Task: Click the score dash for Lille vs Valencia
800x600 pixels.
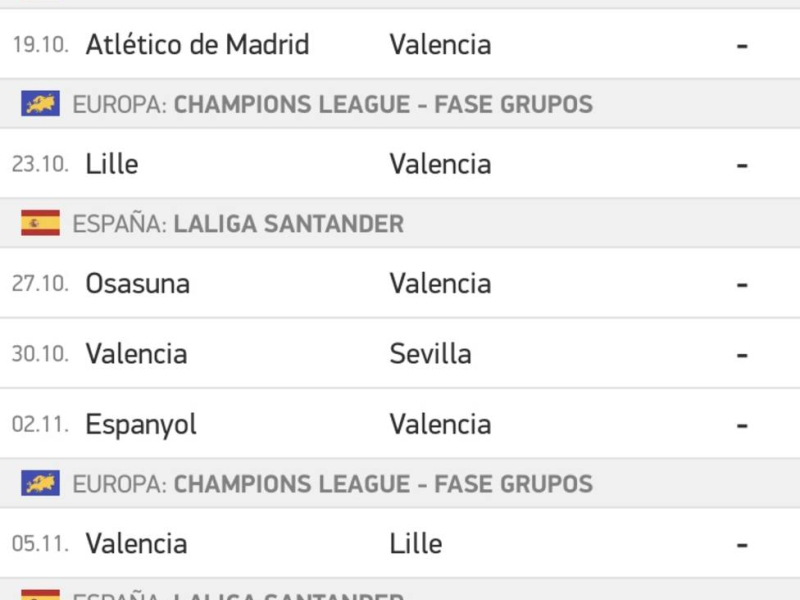Action: pyautogui.click(x=742, y=164)
